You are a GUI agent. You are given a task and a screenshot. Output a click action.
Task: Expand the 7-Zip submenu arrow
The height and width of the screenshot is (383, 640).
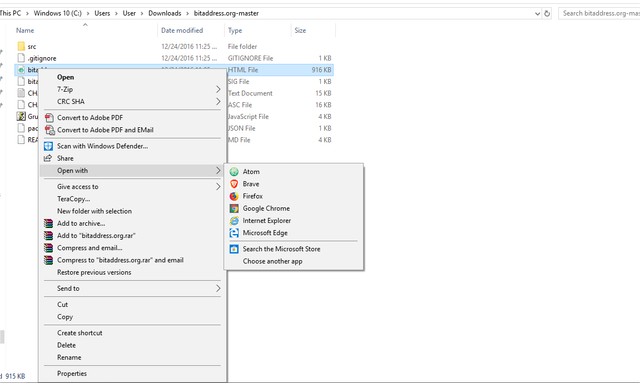(x=218, y=89)
